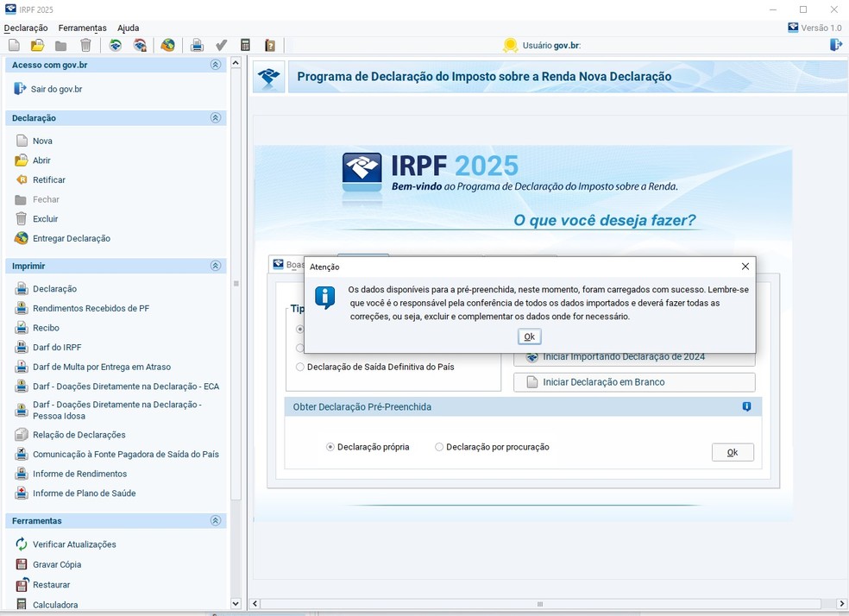
Task: Open the calculator from the top toolbar icon
Action: pyautogui.click(x=245, y=46)
